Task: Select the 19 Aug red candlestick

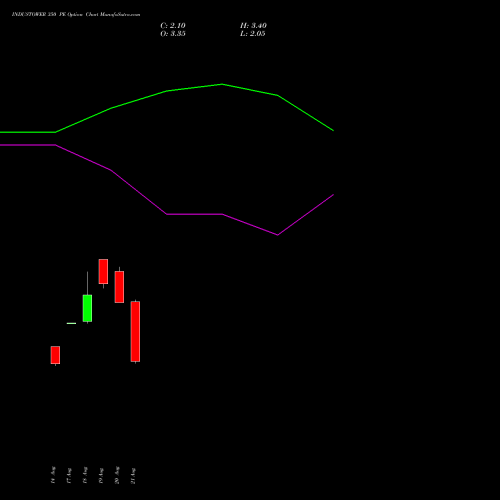Action: [103, 271]
